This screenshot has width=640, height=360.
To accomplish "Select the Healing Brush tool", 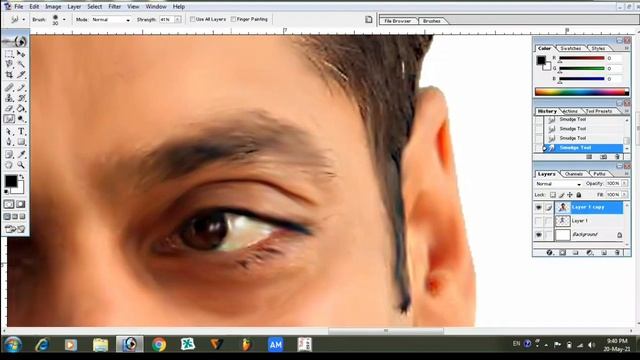I will click(x=9, y=87).
